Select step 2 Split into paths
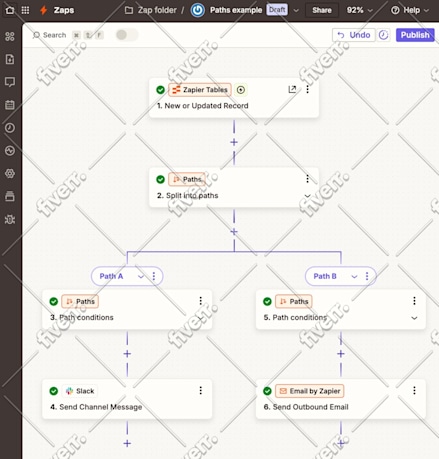This screenshot has height=459, width=439. [x=234, y=187]
